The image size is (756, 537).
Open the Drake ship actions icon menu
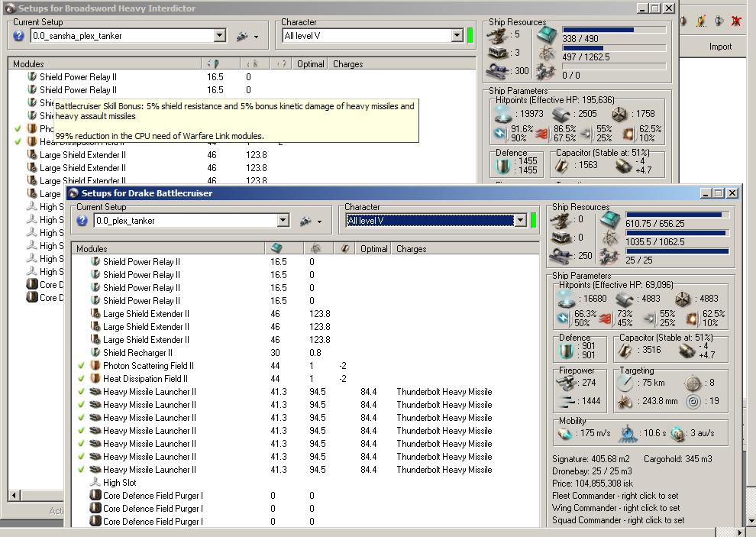[x=309, y=221]
